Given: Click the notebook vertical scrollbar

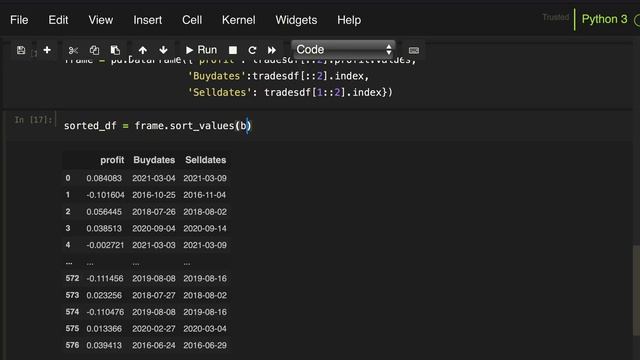Looking at the screenshot, I should click(636, 290).
